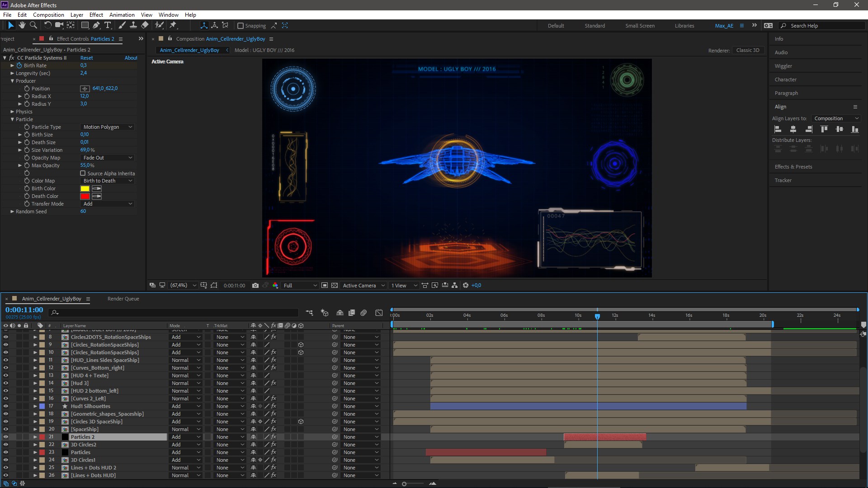Image resolution: width=868 pixels, height=488 pixels.
Task: Click the Birth Color yellow swatch
Action: pyautogui.click(x=85, y=188)
